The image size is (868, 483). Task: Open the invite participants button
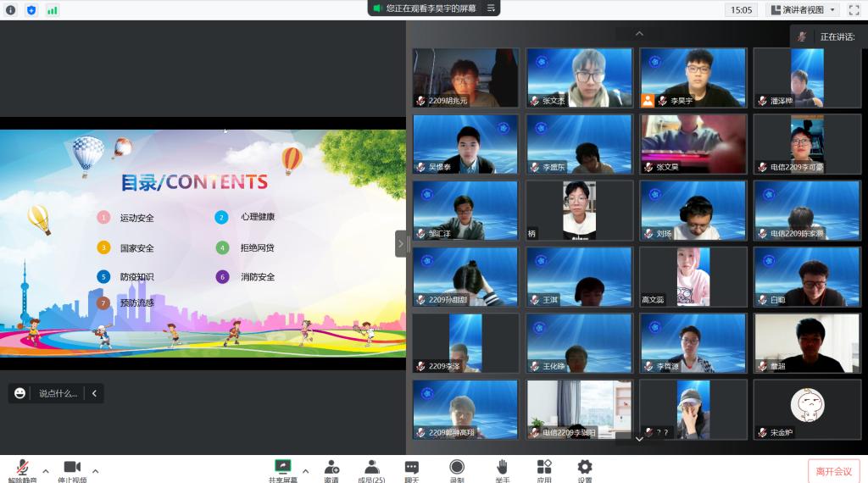pos(331,469)
